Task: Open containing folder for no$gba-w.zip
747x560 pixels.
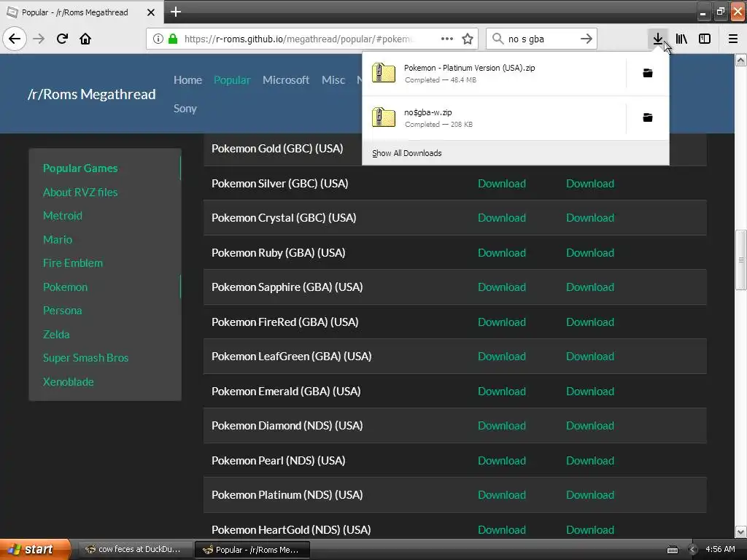Action: click(x=648, y=117)
